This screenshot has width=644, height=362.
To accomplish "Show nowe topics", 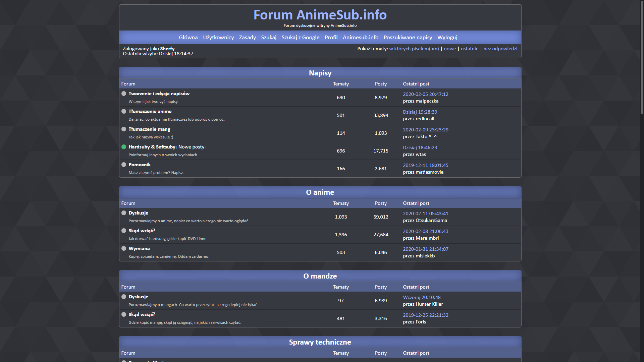I will [449, 48].
